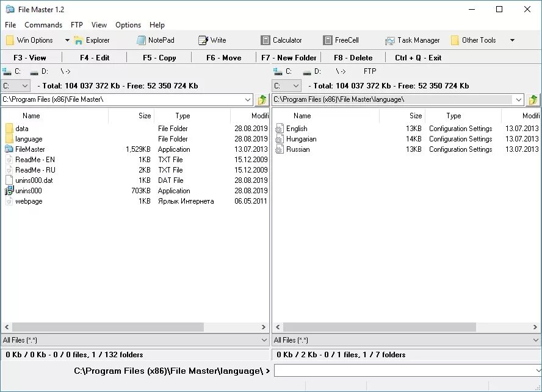Viewport: 542px width, 392px height.
Task: Open the Help menu
Action: tap(157, 25)
